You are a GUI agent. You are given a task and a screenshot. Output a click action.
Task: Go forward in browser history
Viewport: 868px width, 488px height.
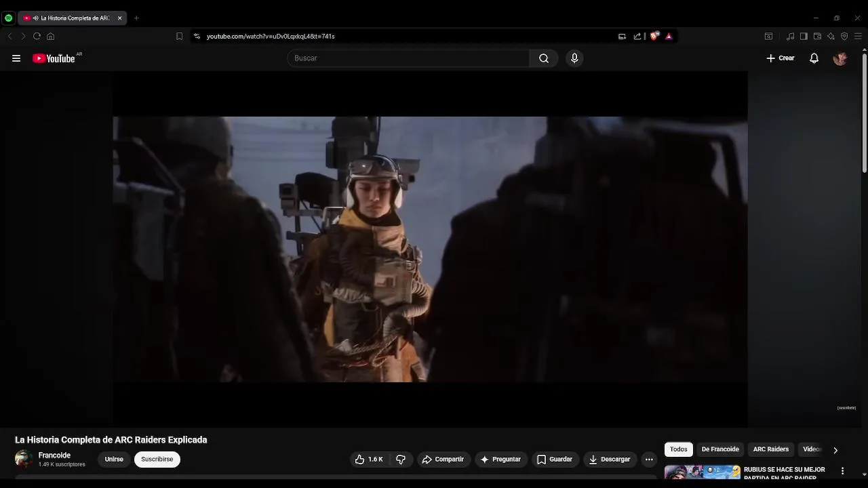click(x=23, y=37)
